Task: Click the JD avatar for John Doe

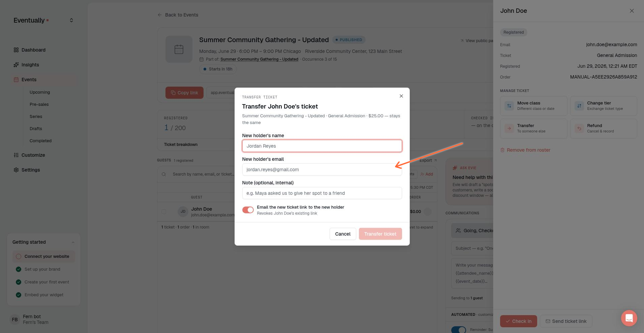Action: coord(183,212)
